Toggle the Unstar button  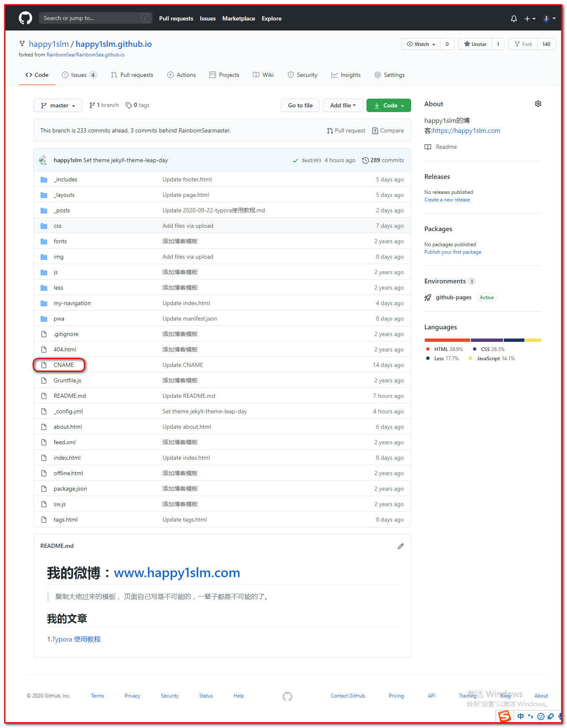[475, 44]
